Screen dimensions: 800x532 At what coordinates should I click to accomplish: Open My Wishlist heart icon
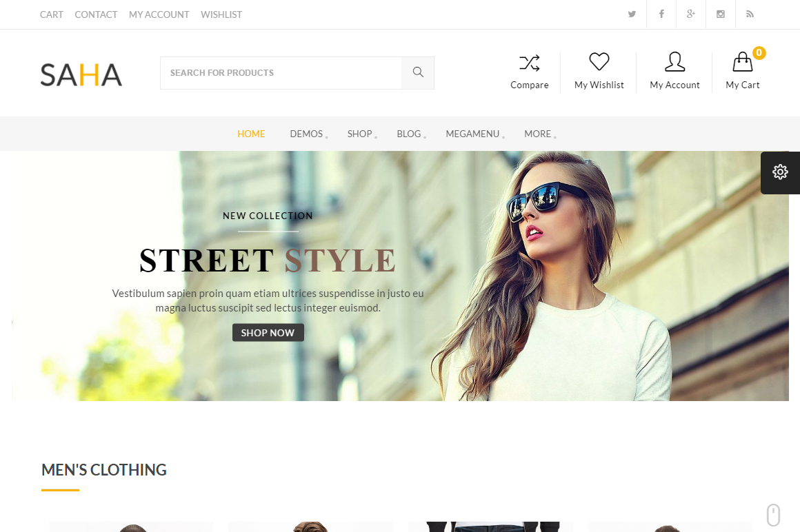pyautogui.click(x=599, y=62)
